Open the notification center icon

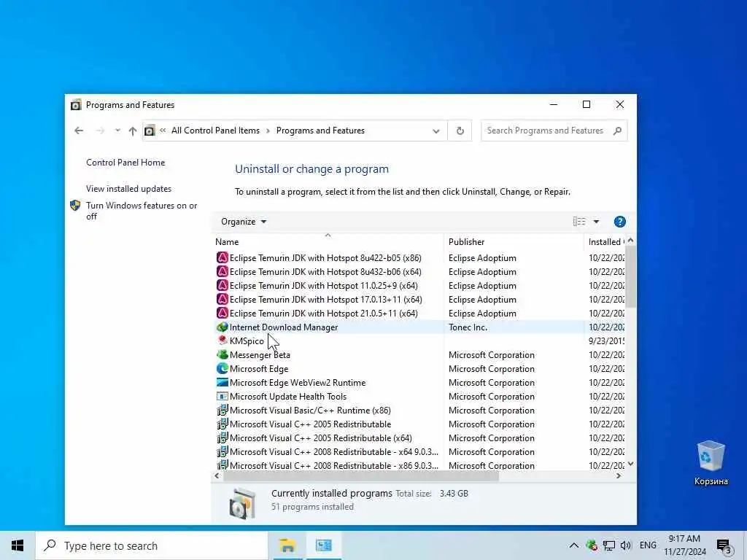(724, 546)
